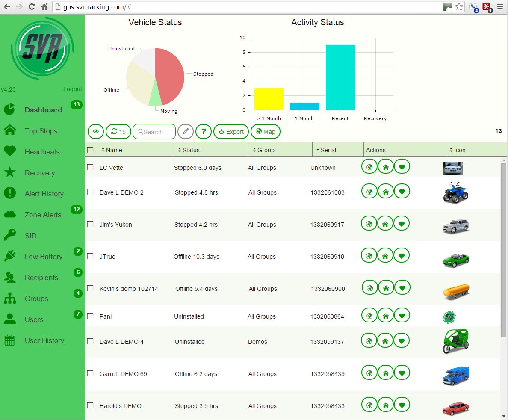Tick the Garrett DEMO 69 checkbox

tap(90, 374)
